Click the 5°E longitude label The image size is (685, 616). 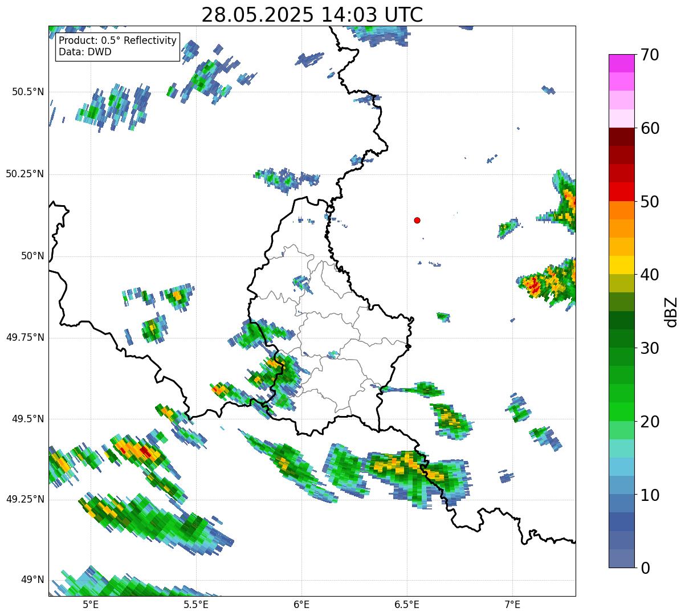pos(91,604)
